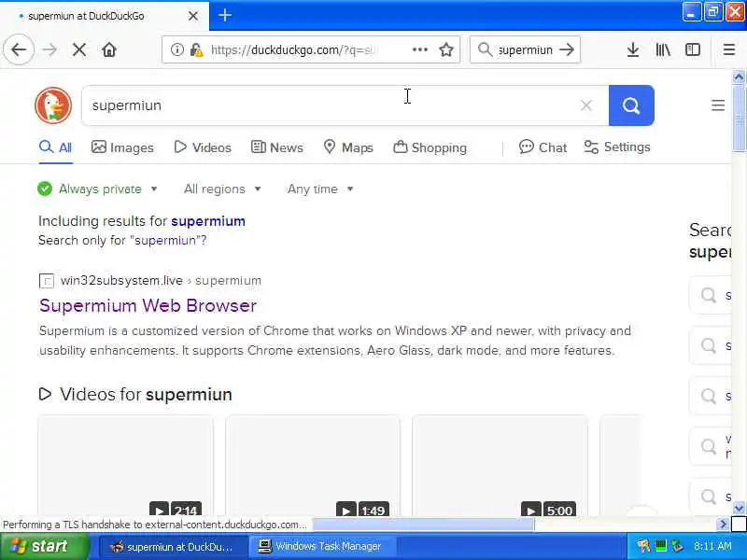Click the browser toolbar search field text

point(525,49)
